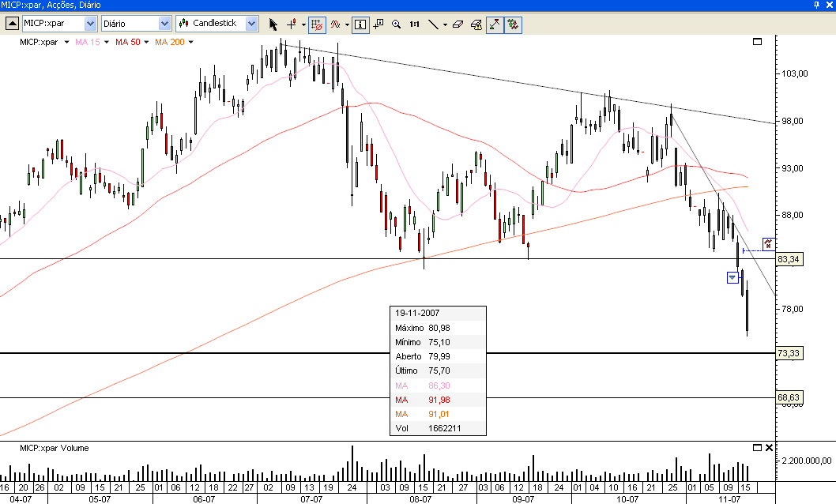Viewport: 836px width, 504px height.
Task: Activate the crosshair cursor tool
Action: [x=292, y=24]
